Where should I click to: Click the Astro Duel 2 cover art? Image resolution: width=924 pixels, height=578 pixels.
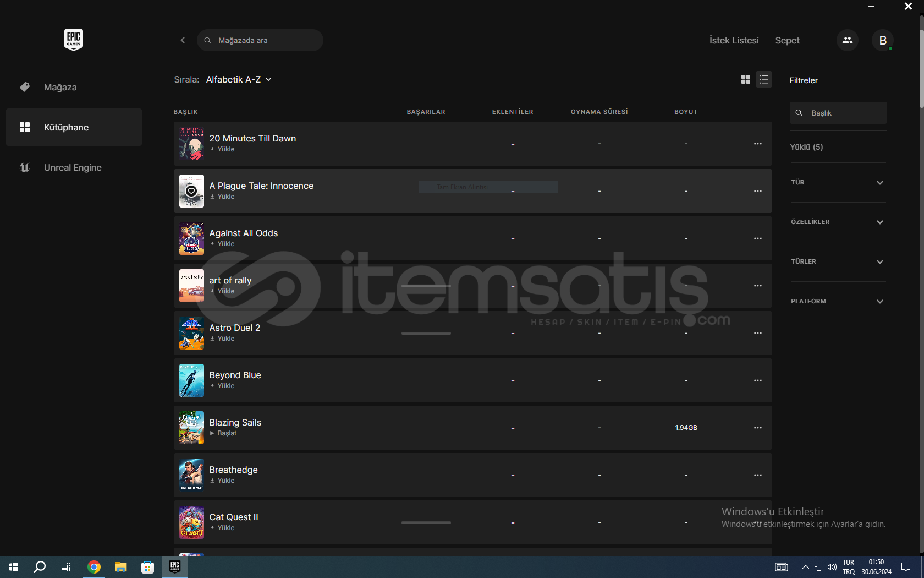191,333
